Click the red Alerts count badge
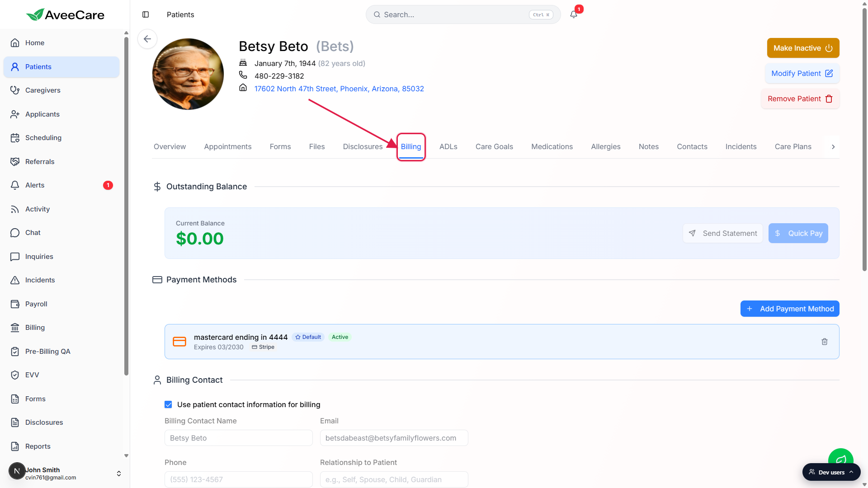868x488 pixels. [x=108, y=185]
